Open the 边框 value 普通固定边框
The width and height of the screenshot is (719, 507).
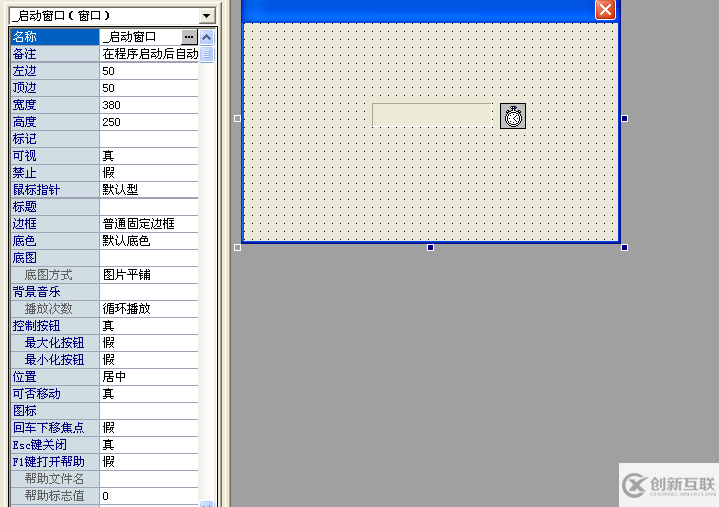(x=149, y=224)
